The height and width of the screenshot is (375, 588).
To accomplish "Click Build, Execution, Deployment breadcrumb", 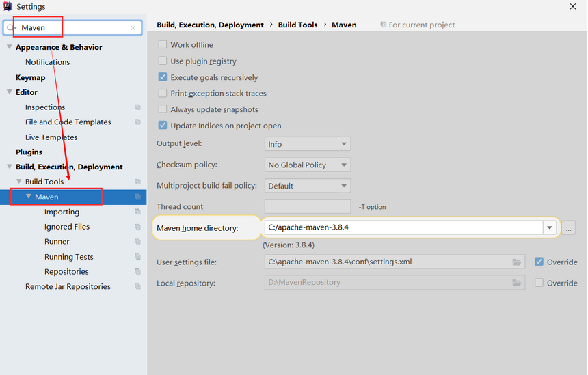I will pos(210,25).
